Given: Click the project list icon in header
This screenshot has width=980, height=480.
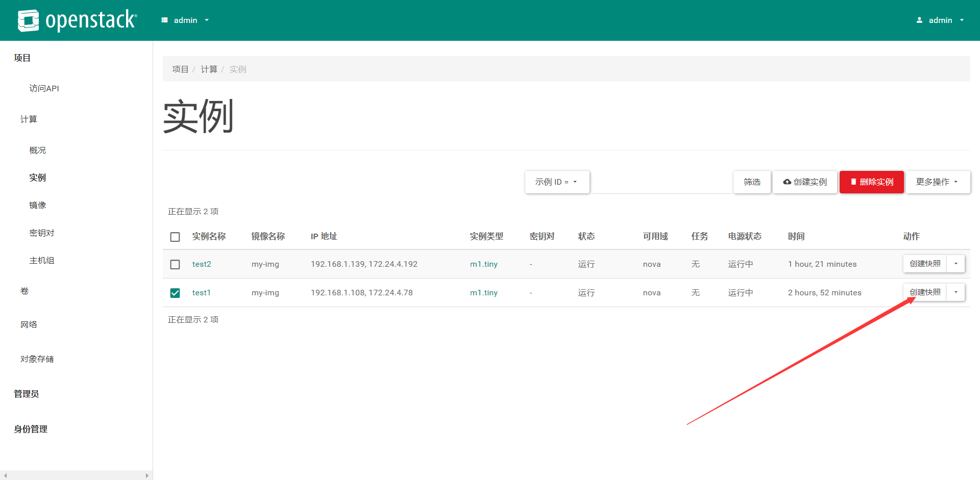Looking at the screenshot, I should 164,20.
